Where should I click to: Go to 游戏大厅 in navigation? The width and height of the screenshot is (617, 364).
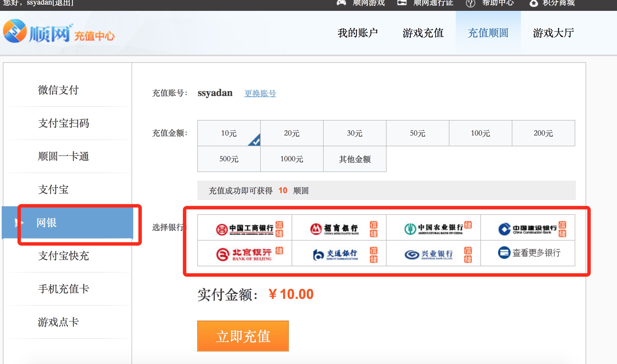pos(553,33)
